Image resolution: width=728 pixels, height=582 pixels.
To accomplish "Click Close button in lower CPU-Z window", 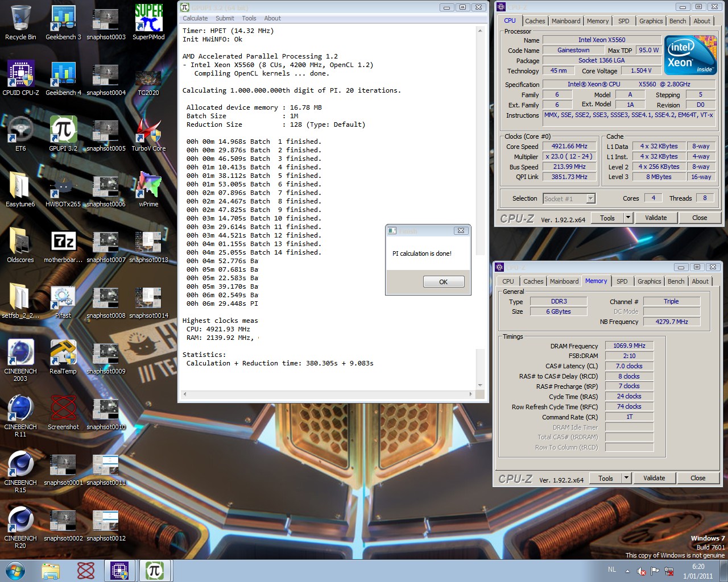I will (698, 478).
